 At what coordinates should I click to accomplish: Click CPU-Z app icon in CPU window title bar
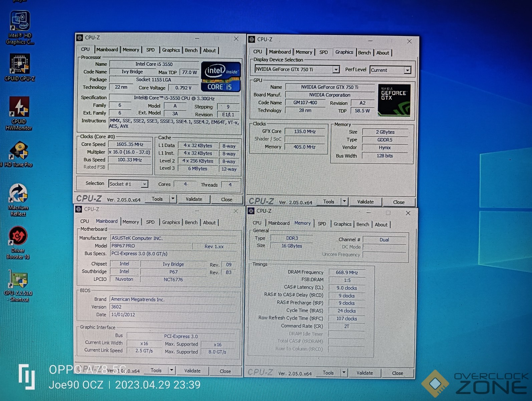pyautogui.click(x=80, y=38)
